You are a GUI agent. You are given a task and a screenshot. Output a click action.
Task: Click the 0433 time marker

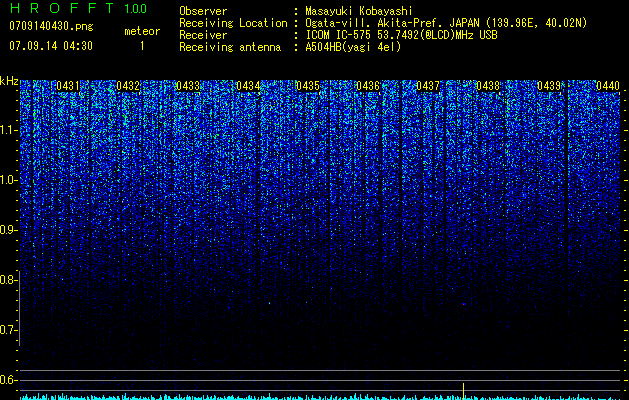[x=188, y=86]
